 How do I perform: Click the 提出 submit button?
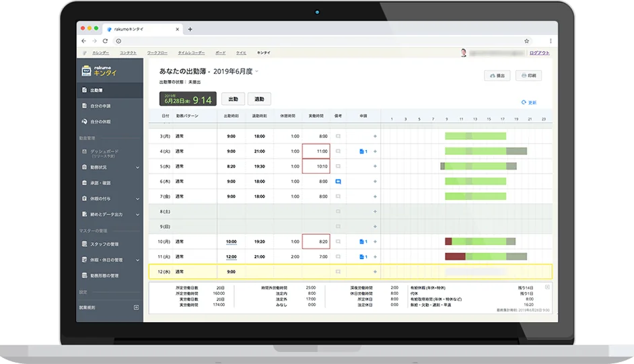(x=497, y=75)
